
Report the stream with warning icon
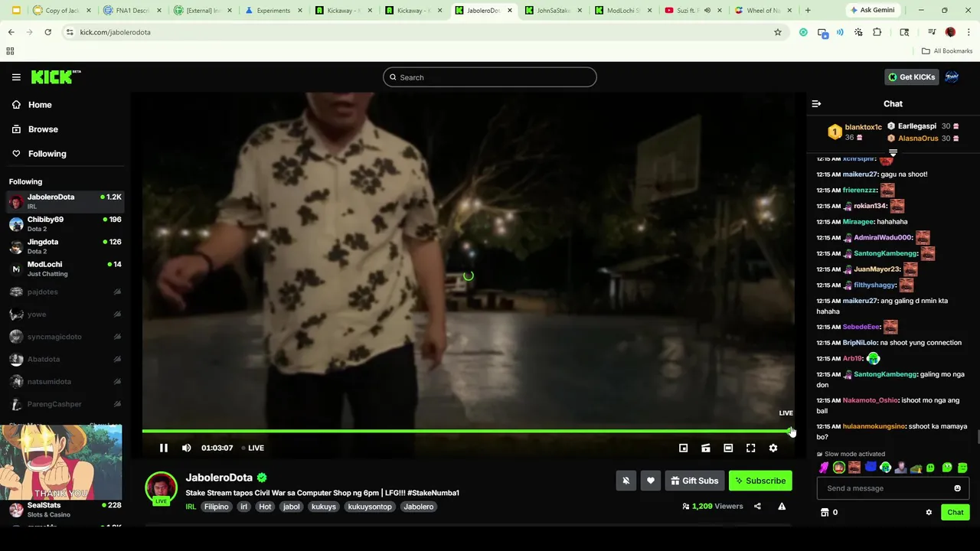(782, 507)
